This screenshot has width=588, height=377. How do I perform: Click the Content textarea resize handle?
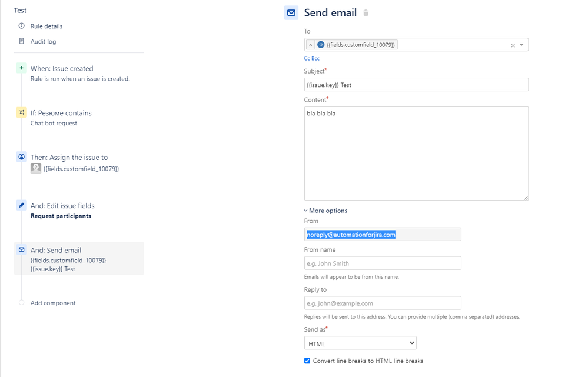coord(526,198)
